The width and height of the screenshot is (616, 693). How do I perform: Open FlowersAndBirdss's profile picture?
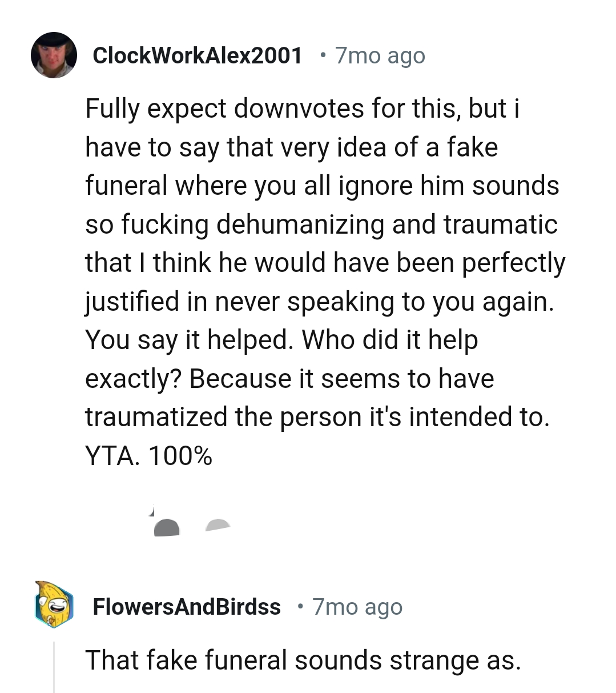(53, 607)
